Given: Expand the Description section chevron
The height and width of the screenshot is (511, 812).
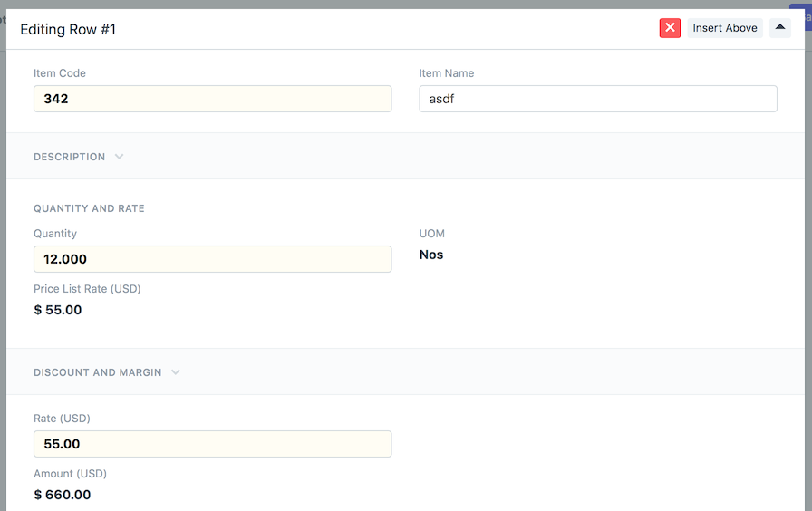Looking at the screenshot, I should tap(119, 157).
